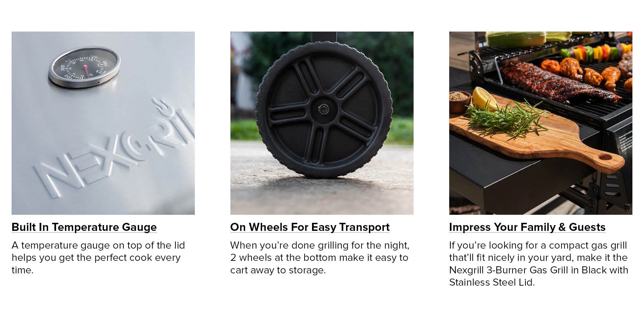Click the wheels description paragraph
Image resolution: width=644 pixels, height=322 pixels.
click(x=319, y=258)
